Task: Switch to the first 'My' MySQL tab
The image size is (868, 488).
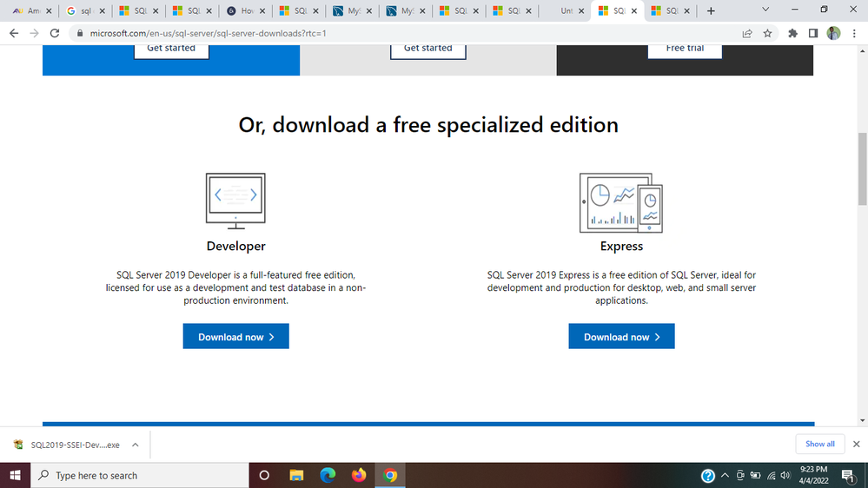Action: [352, 10]
